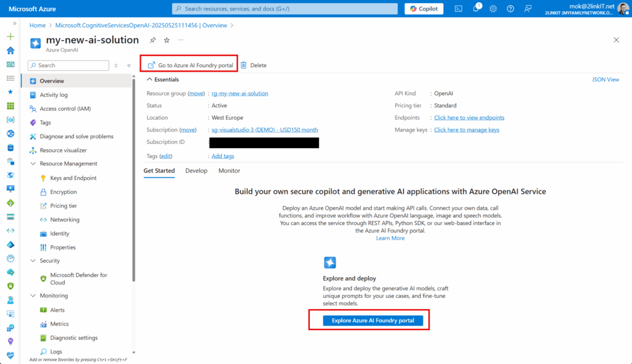
Task: Open Click here to manage keys link
Action: click(x=467, y=130)
